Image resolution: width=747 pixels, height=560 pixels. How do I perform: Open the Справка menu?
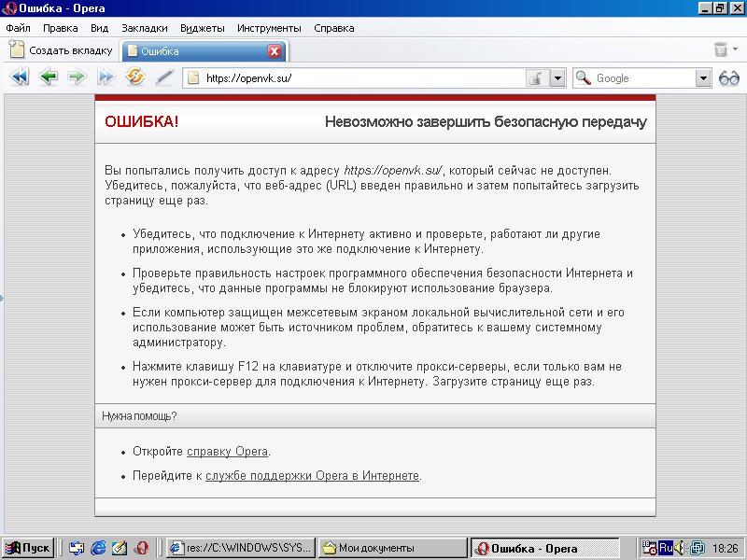click(334, 28)
